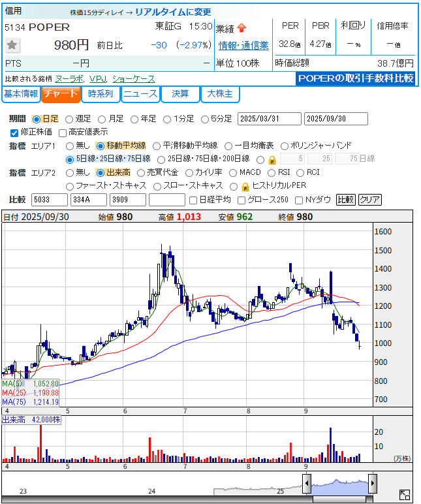This screenshot has width=421, height=504.
Task: Uncheck the 修正株価 checkbox
Action: (15, 133)
